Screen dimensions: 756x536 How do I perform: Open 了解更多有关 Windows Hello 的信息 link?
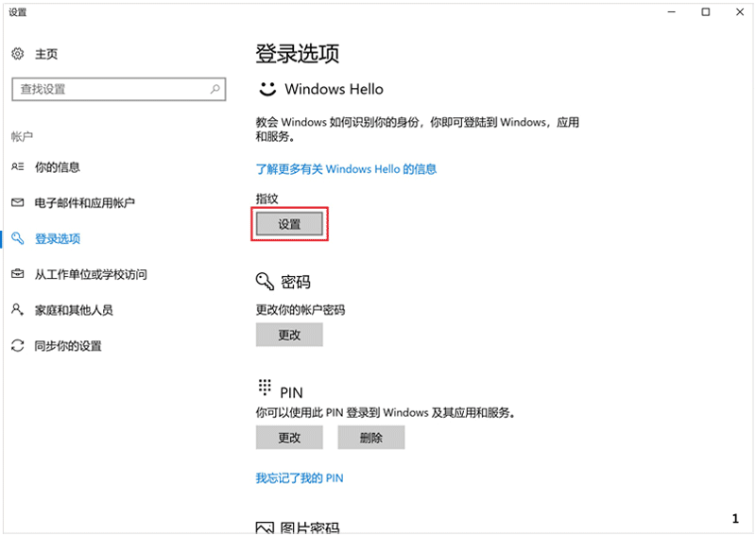coord(346,169)
